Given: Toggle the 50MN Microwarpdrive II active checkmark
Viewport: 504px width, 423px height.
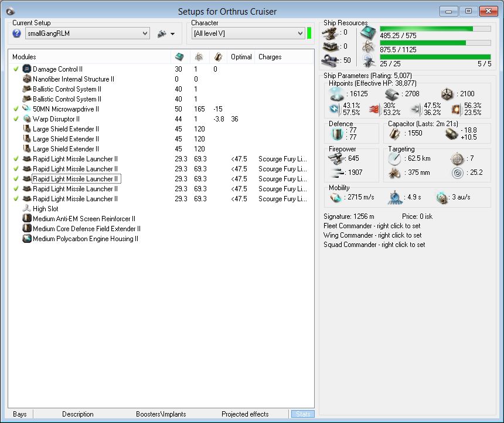Looking at the screenshot, I should coord(16,109).
